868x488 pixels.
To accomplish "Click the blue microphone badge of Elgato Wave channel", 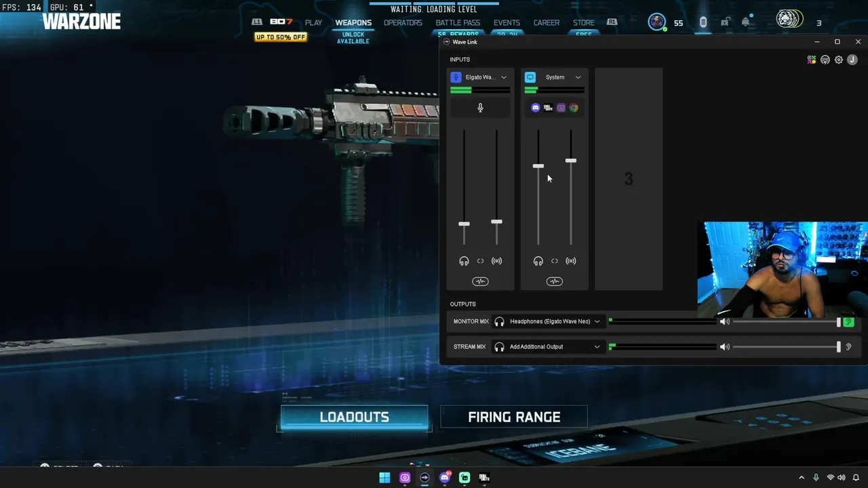I will click(456, 77).
